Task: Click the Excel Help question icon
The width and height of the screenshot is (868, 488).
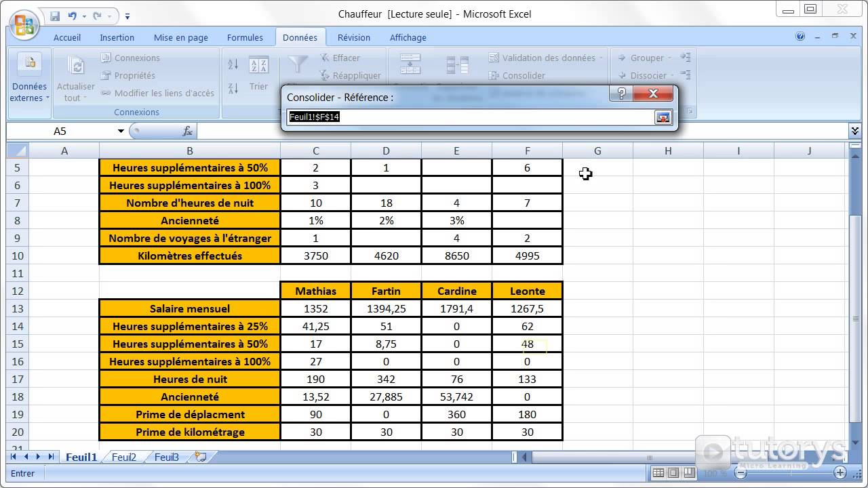Action: (x=800, y=37)
